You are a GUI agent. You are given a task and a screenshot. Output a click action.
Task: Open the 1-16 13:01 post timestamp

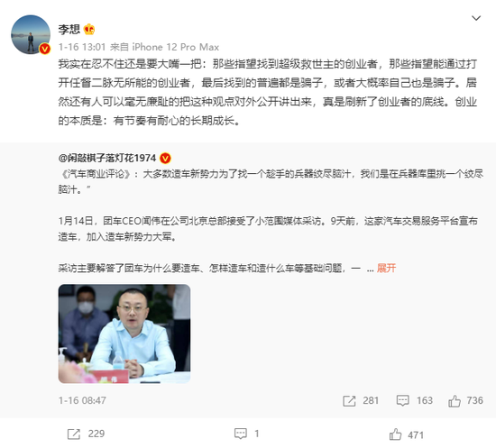click(x=82, y=47)
